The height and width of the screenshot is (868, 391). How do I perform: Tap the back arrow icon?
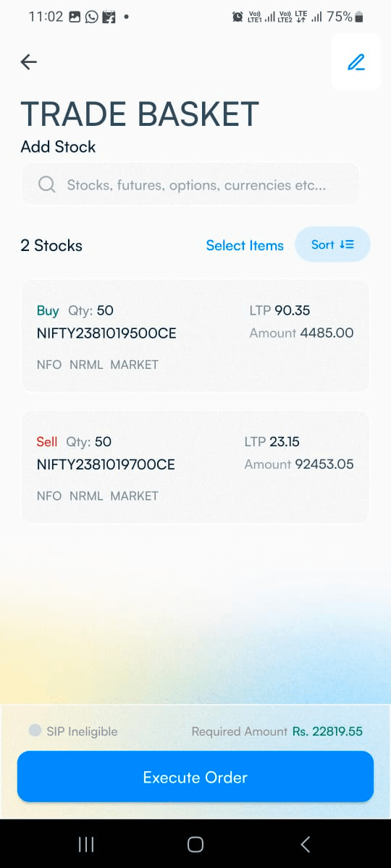(29, 62)
